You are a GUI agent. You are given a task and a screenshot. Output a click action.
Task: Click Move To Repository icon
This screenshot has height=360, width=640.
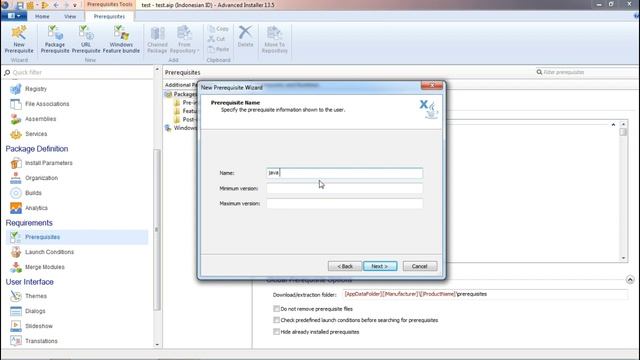[x=275, y=39]
